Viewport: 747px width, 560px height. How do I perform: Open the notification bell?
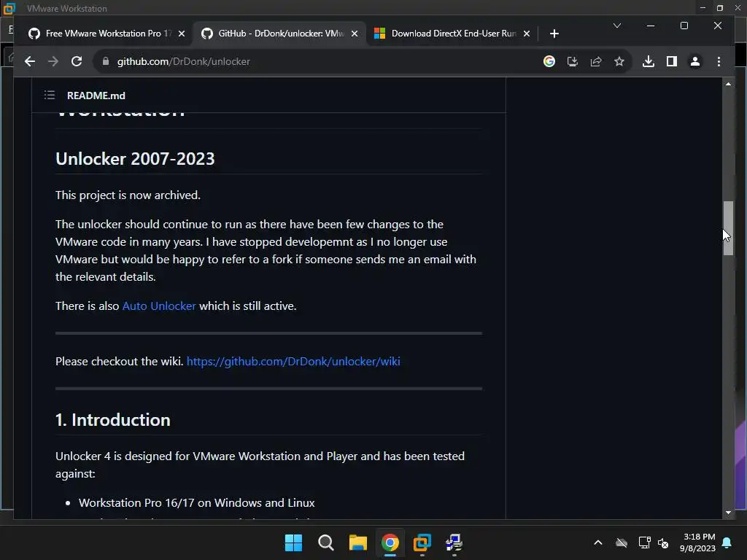pos(727,542)
